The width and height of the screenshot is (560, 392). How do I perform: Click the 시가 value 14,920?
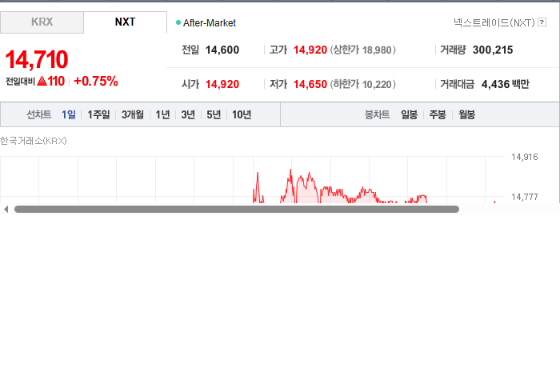click(x=222, y=84)
